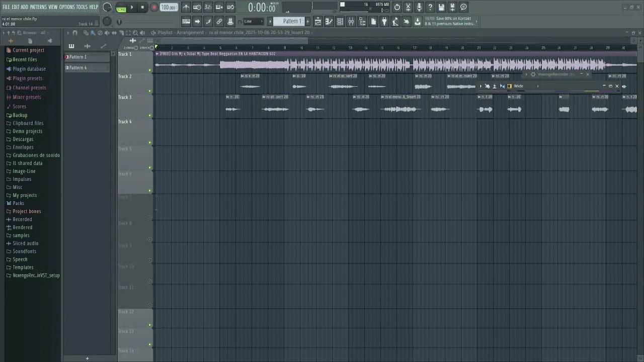
Task: Click the tempo value 100.000
Action: point(169,8)
